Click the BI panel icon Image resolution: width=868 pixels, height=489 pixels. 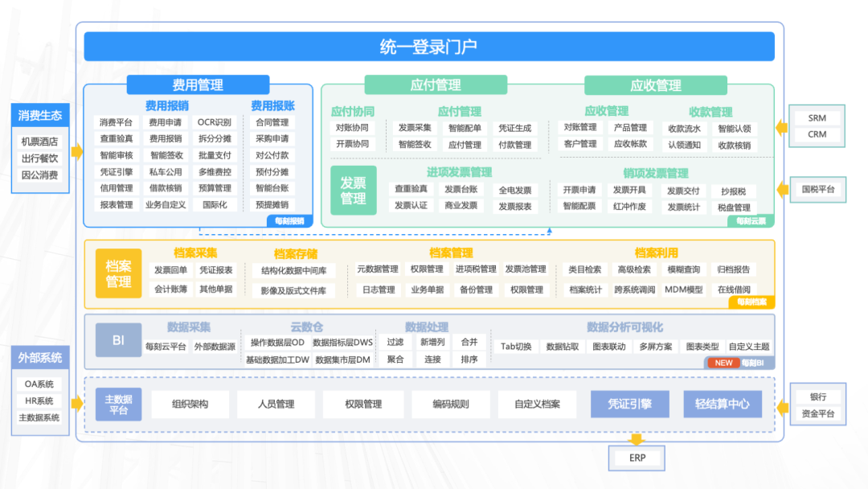point(118,339)
